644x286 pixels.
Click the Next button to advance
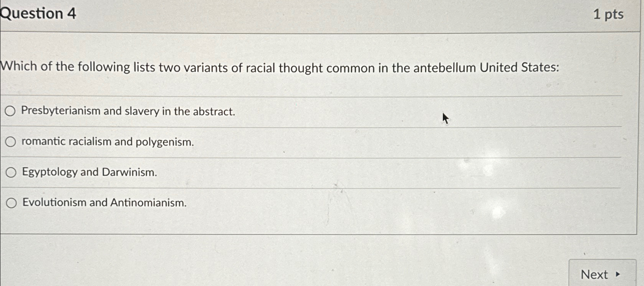(604, 274)
